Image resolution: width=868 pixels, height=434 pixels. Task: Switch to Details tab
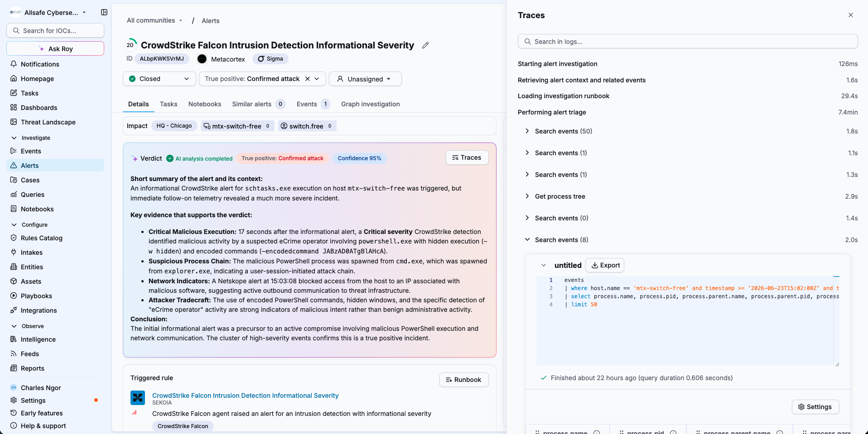click(138, 104)
